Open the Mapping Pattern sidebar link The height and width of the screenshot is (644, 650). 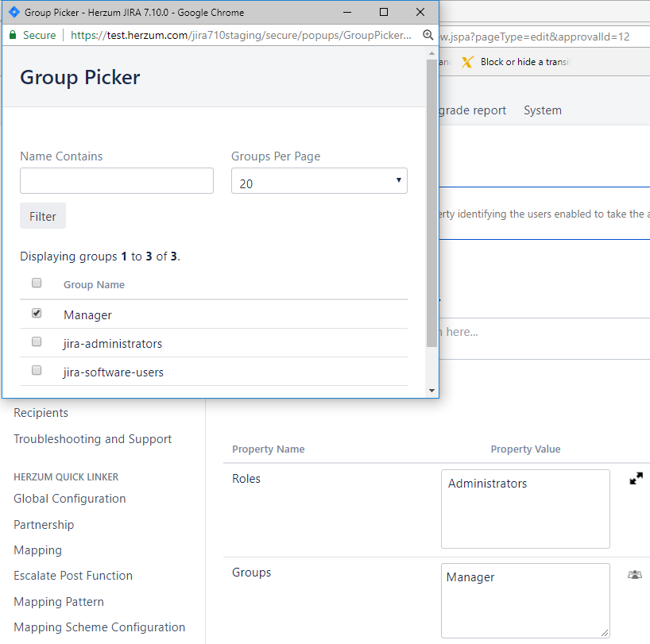tap(59, 602)
